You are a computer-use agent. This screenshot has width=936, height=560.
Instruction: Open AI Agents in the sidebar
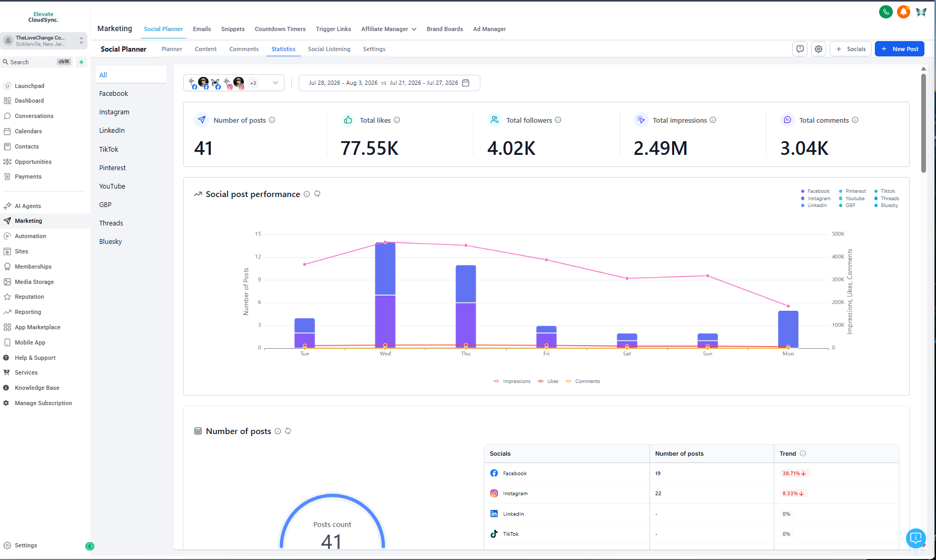(27, 206)
